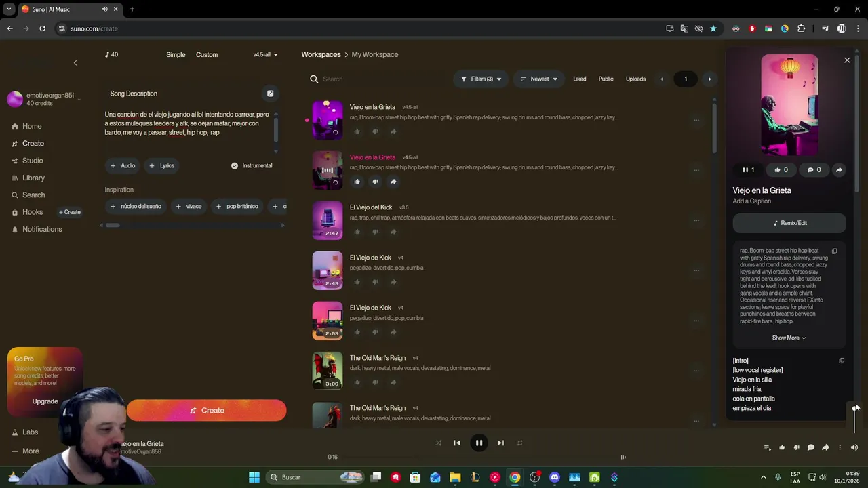Open the Newest sort dropdown

538,79
